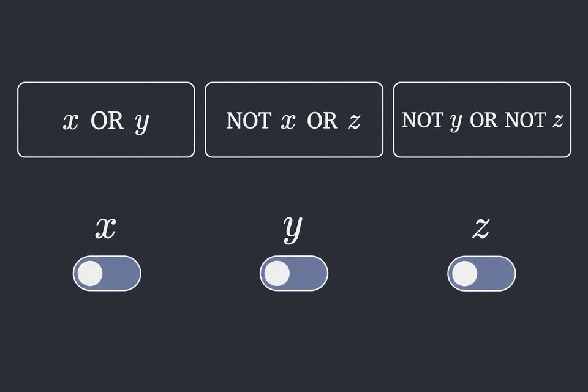Select the "NOT y OR NOT z" clause box
The image size is (588, 392).
[x=482, y=119]
